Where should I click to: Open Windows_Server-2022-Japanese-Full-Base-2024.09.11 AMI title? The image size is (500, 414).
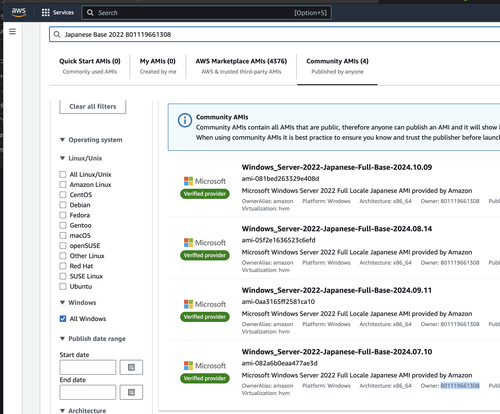pos(337,290)
